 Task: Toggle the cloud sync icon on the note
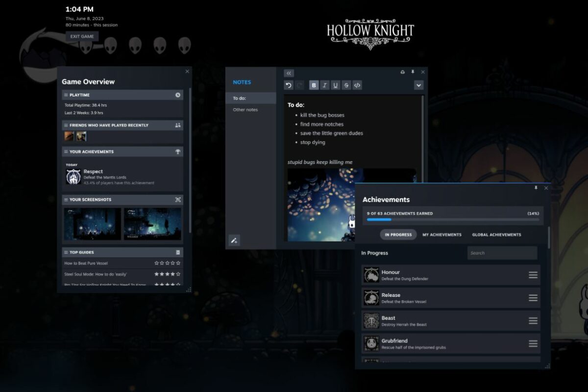tap(402, 73)
